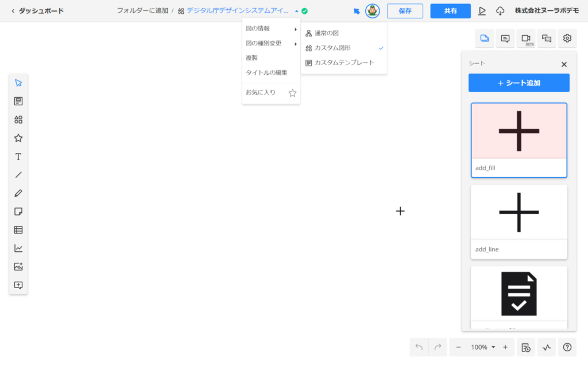Open the settings gear icon
Image resolution: width=588 pixels, height=368 pixels.
[x=567, y=39]
